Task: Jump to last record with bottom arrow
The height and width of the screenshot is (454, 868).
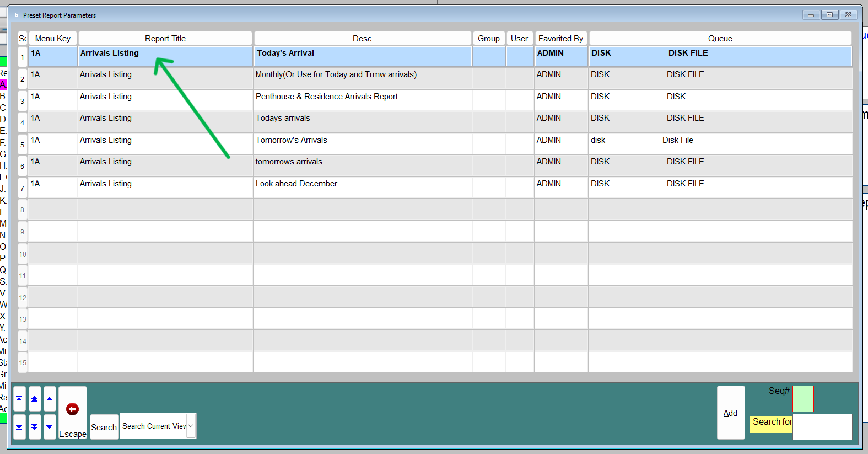Action: coord(19,427)
